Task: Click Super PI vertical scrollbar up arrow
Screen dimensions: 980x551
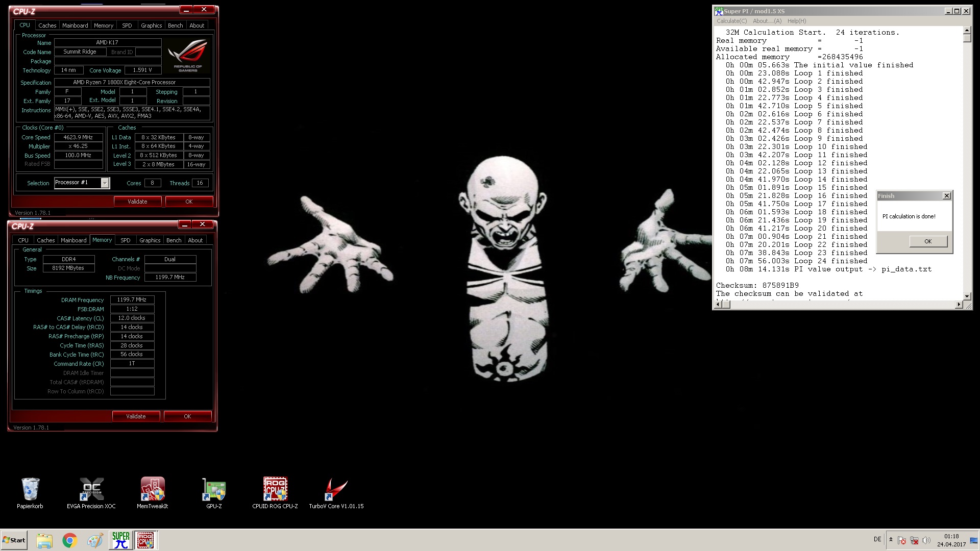Action: pyautogui.click(x=967, y=31)
